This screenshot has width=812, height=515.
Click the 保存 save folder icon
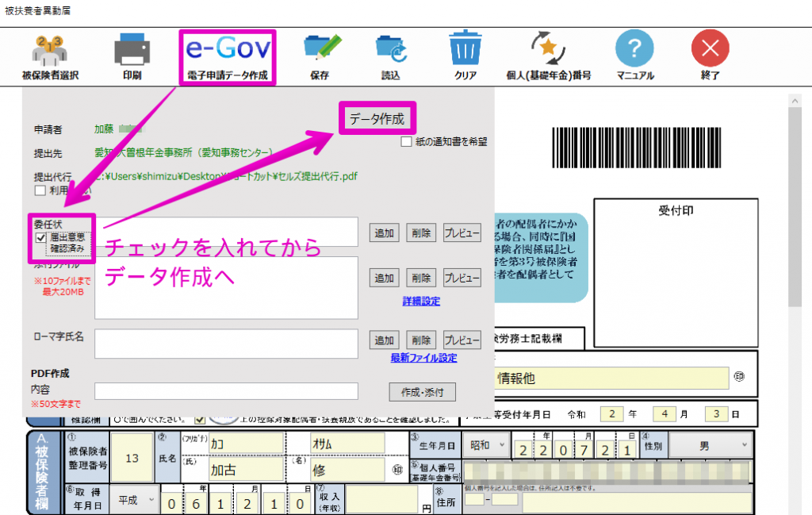(320, 56)
